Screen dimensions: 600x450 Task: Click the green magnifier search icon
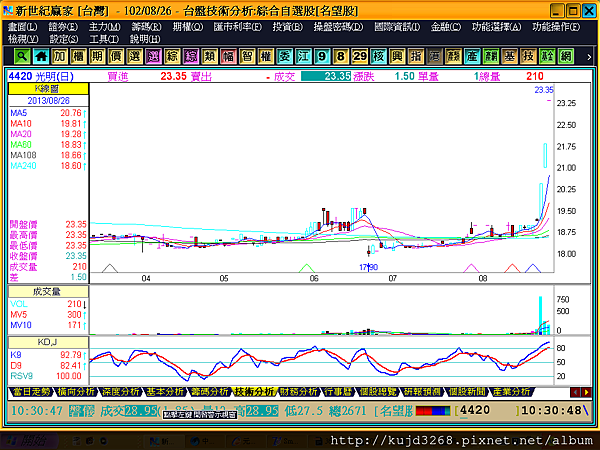coord(22,57)
